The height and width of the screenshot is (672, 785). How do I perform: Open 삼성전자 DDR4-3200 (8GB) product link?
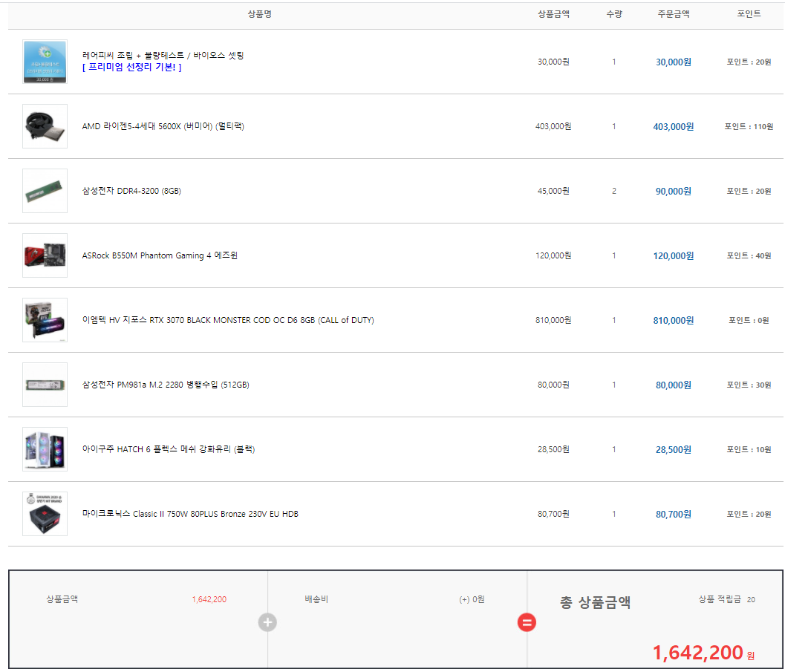coord(131,191)
